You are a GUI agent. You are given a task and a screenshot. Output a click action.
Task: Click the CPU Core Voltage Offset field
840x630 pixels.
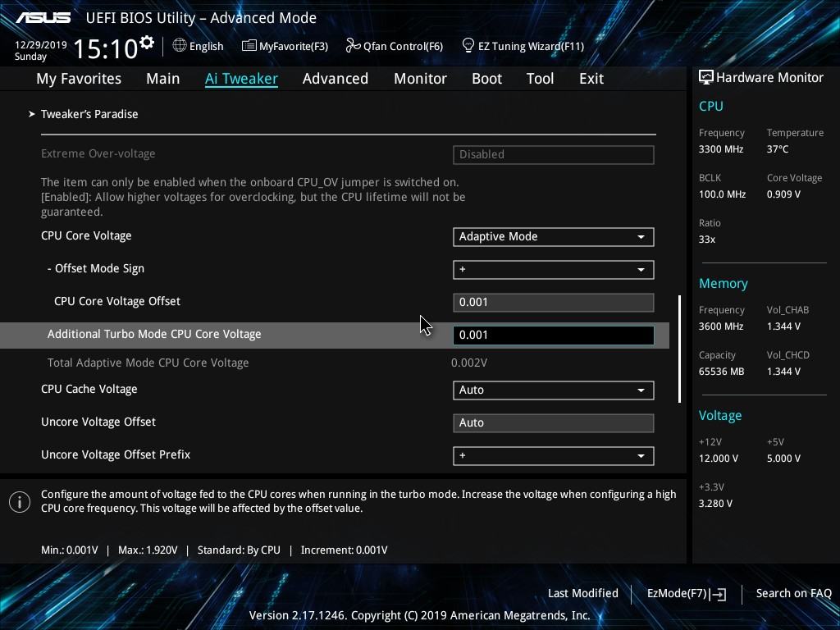click(554, 302)
